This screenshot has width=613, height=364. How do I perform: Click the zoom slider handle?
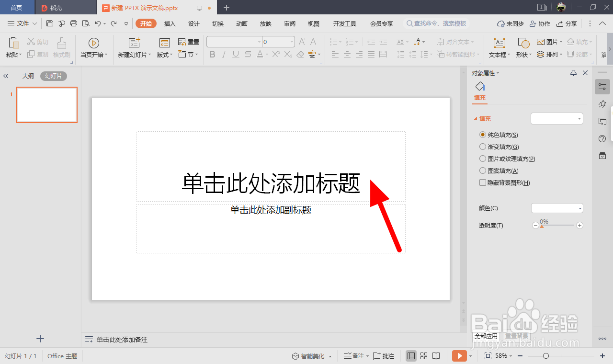pyautogui.click(x=546, y=356)
